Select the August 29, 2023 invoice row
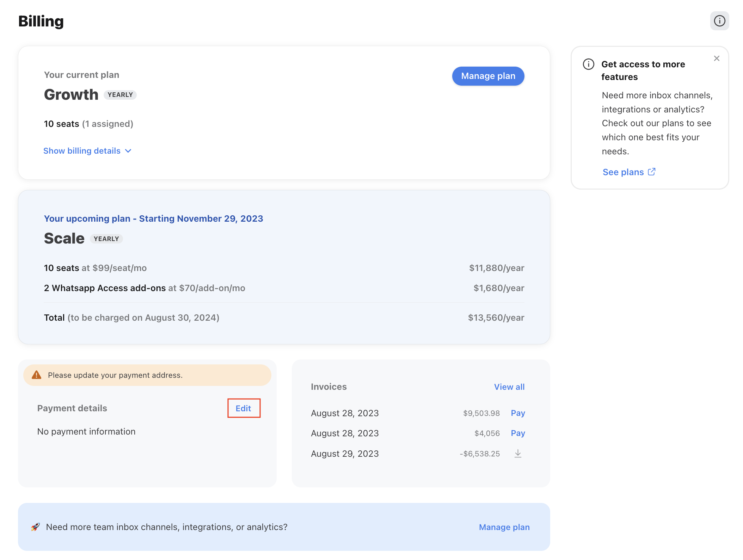Screen dimensions: 743x560 coord(418,454)
